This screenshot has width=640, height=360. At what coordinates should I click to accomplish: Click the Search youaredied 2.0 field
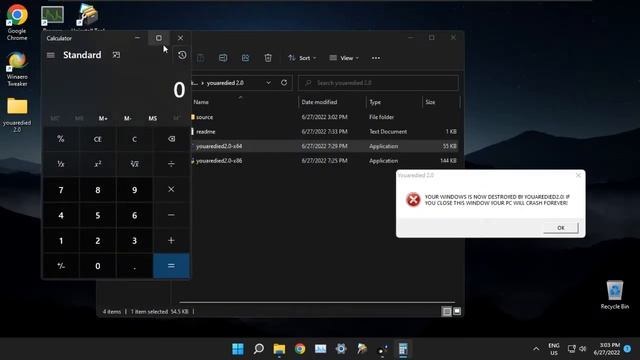[378, 83]
